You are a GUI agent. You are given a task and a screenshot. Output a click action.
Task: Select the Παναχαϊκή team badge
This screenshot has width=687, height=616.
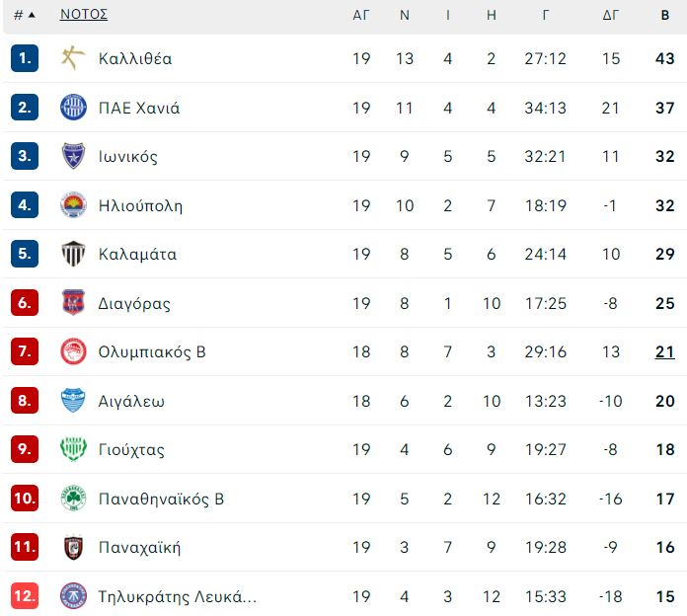click(73, 547)
